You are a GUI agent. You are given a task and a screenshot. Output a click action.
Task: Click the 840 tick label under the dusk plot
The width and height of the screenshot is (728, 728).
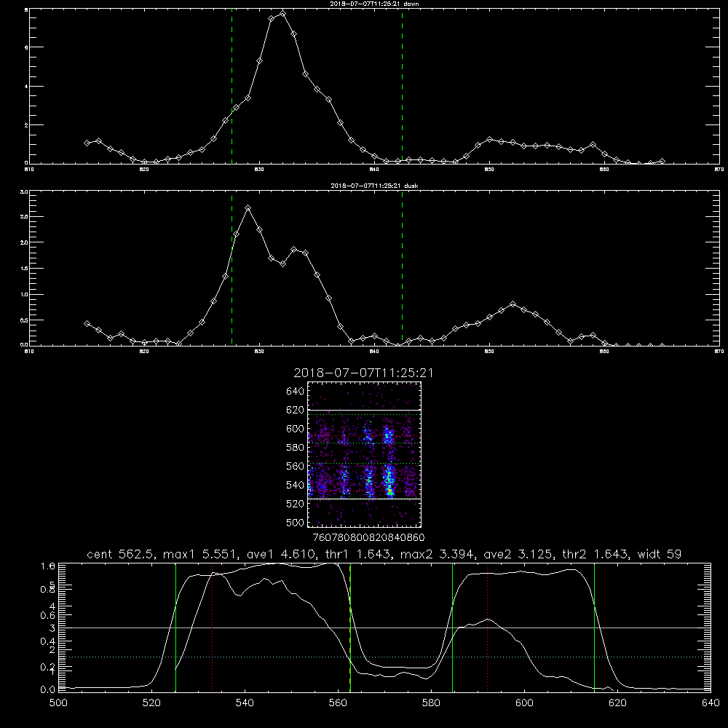374,352
